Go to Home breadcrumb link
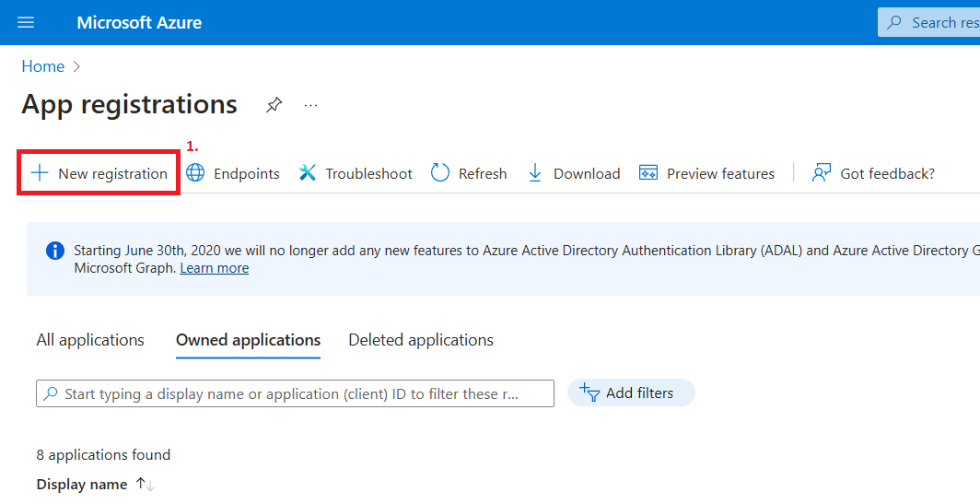The image size is (980, 504). (43, 66)
